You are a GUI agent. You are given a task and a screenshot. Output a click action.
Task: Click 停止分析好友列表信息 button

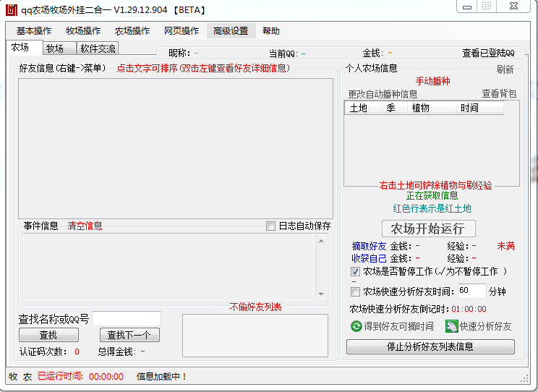[x=430, y=347]
